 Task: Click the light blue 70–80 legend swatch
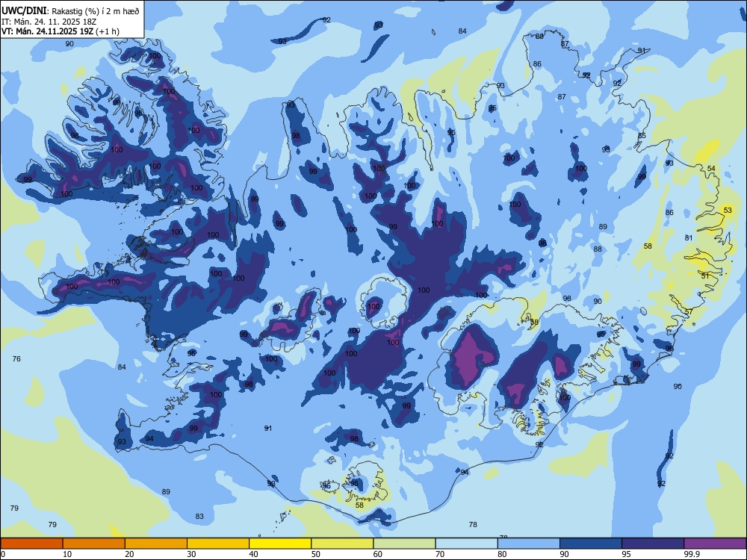467,544
